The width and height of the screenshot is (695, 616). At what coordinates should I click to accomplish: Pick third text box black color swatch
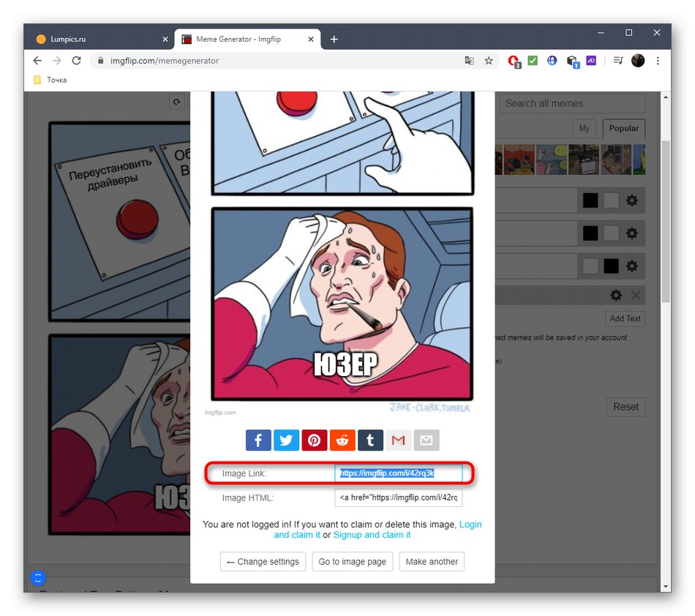coord(611,266)
